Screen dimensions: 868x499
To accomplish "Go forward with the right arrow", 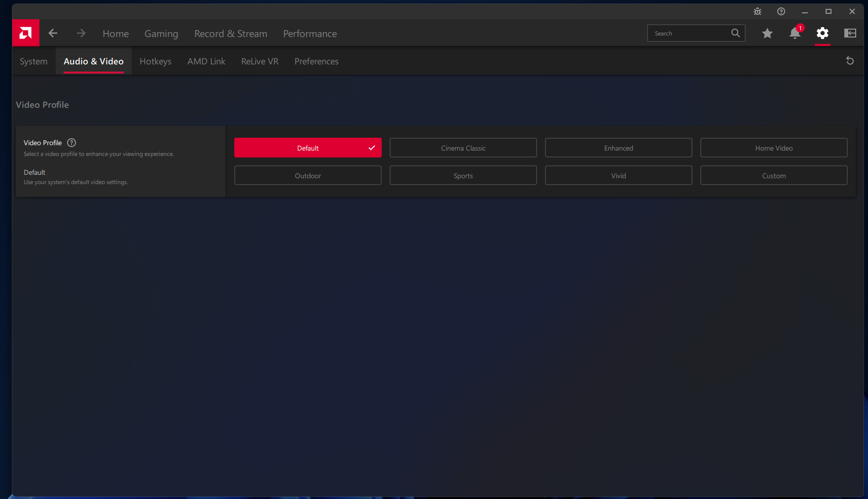I will point(81,33).
